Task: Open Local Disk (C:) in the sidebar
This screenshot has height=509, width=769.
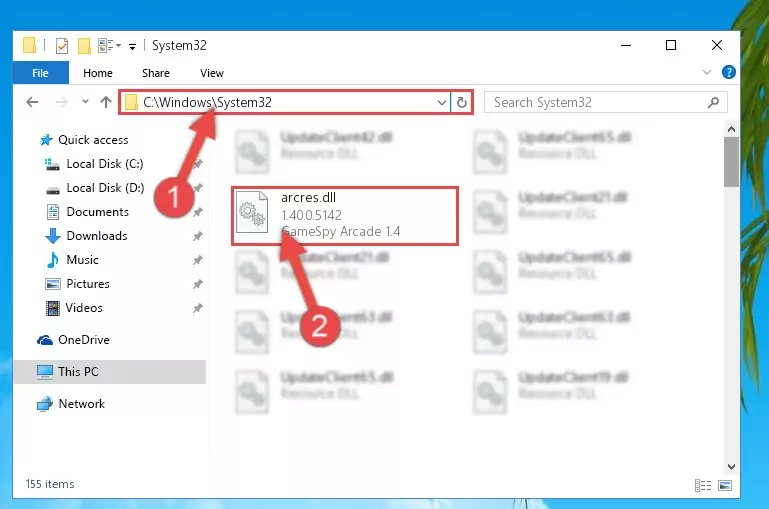Action: coord(105,164)
